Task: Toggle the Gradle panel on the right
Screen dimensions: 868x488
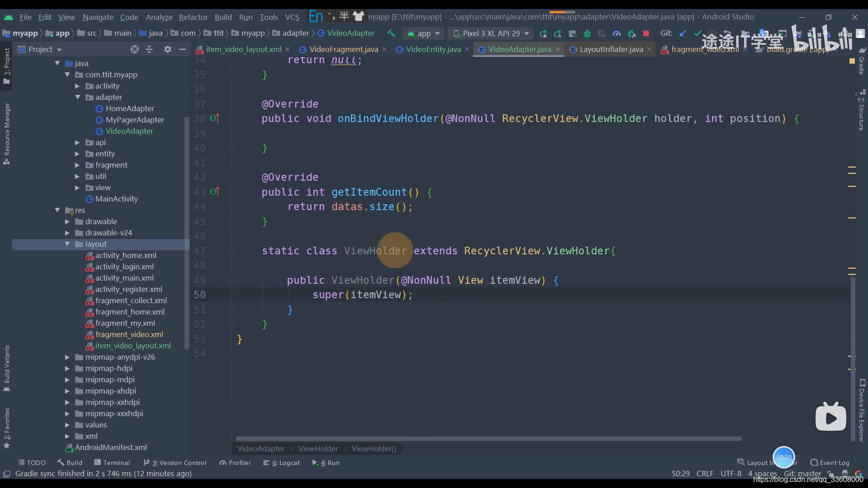Action: click(862, 61)
